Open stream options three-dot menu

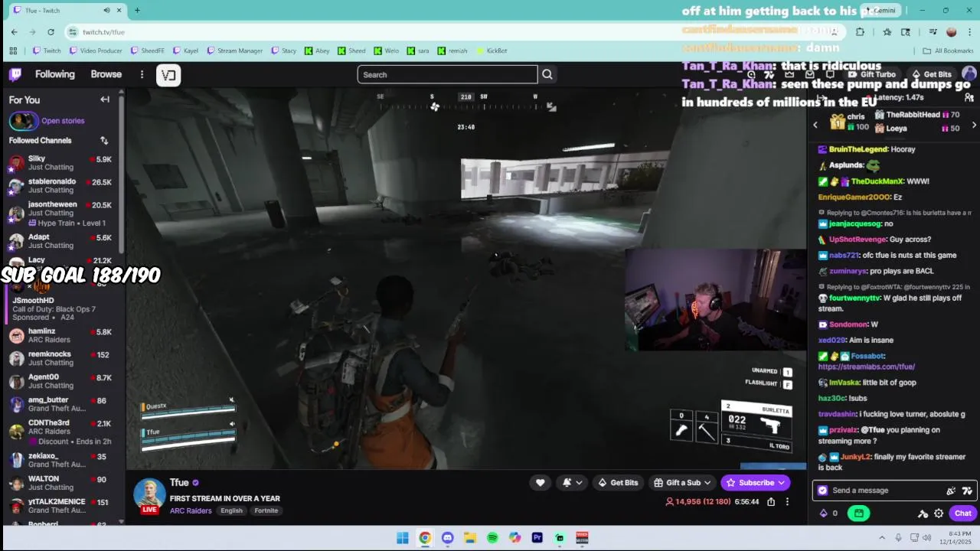point(787,502)
